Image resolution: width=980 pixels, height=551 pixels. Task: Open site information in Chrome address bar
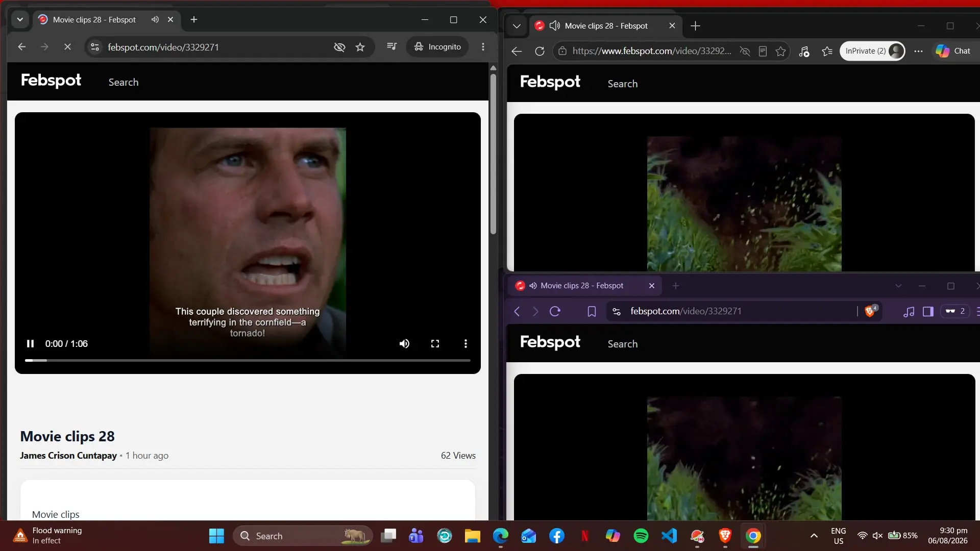pyautogui.click(x=95, y=47)
